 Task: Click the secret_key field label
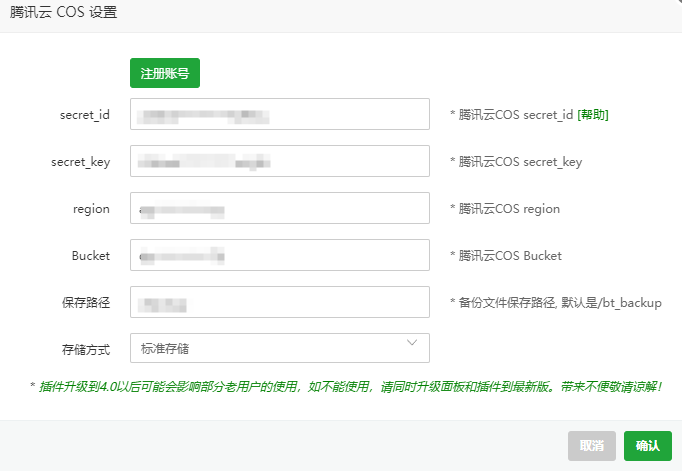click(x=80, y=162)
